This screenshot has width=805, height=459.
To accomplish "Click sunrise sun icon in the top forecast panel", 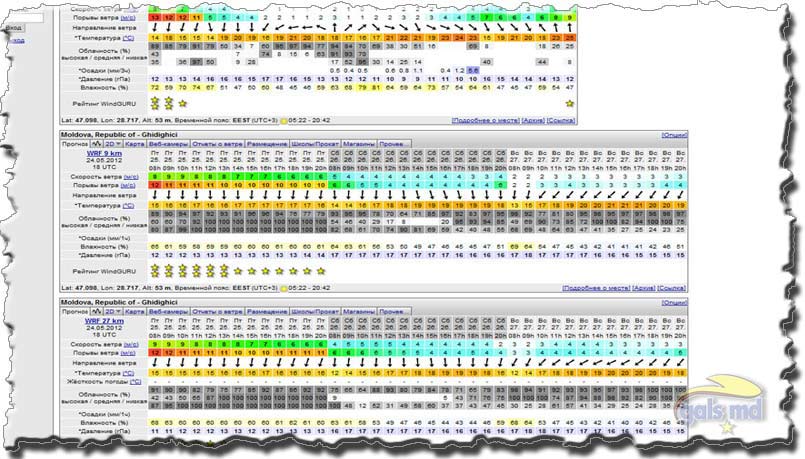I will tap(284, 121).
